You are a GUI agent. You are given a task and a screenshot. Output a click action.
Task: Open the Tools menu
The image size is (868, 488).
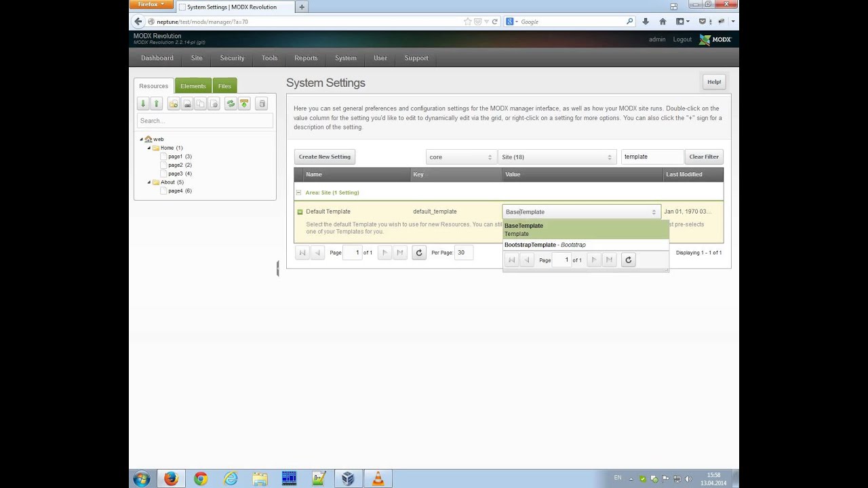click(270, 58)
